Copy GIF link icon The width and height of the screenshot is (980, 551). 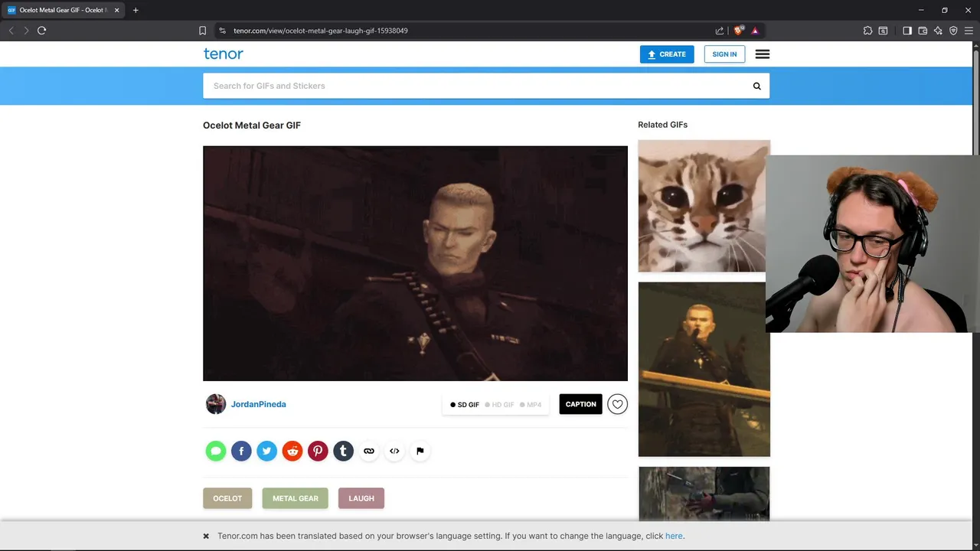coord(369,451)
